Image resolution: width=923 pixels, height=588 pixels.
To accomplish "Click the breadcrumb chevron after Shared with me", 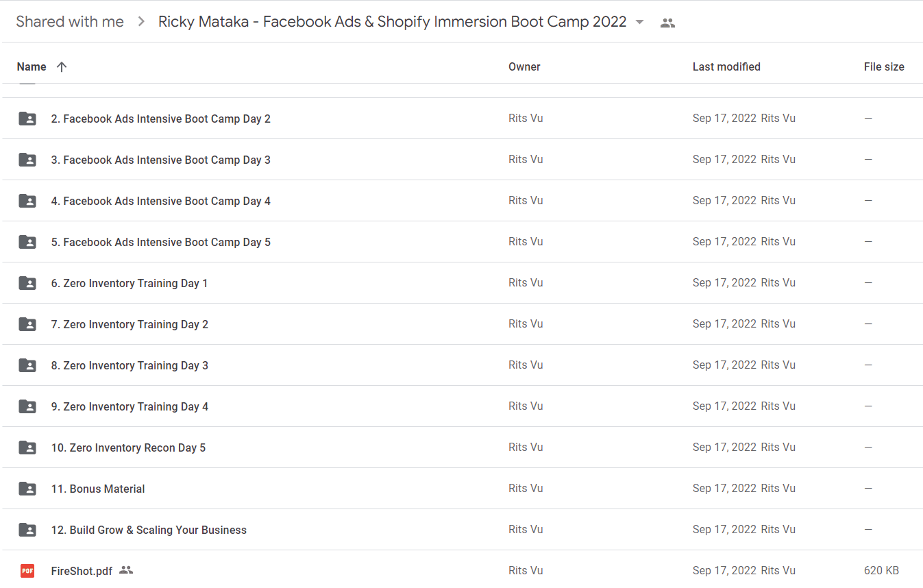I will pyautogui.click(x=141, y=22).
